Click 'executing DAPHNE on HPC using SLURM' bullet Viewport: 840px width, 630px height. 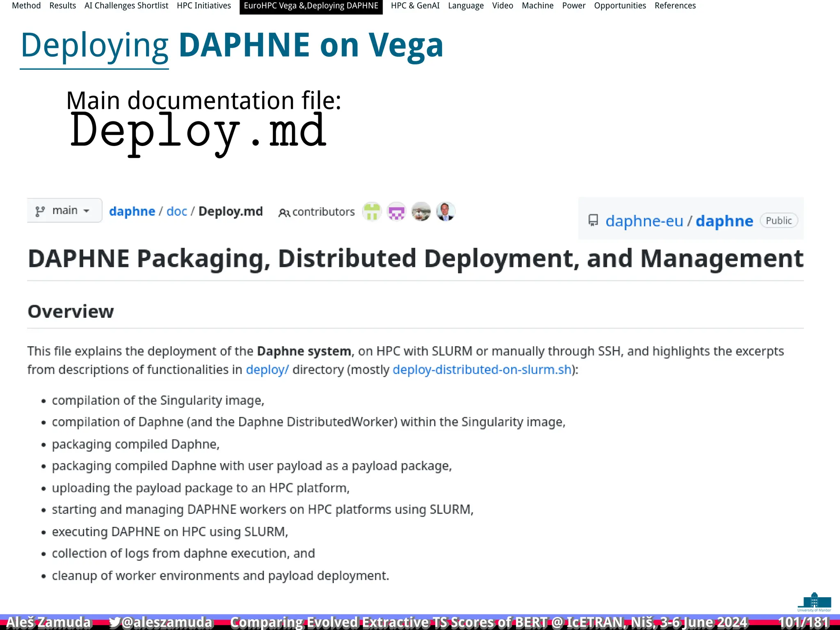click(x=170, y=532)
